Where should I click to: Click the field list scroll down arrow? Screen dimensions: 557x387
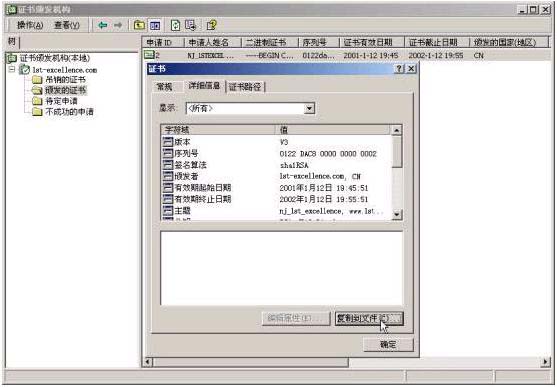[396, 215]
